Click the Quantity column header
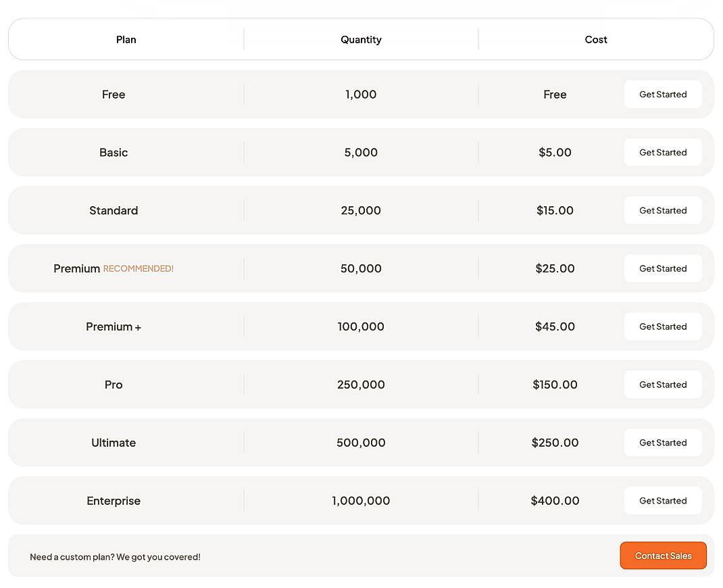Viewport: 723px width, 588px height. click(361, 39)
